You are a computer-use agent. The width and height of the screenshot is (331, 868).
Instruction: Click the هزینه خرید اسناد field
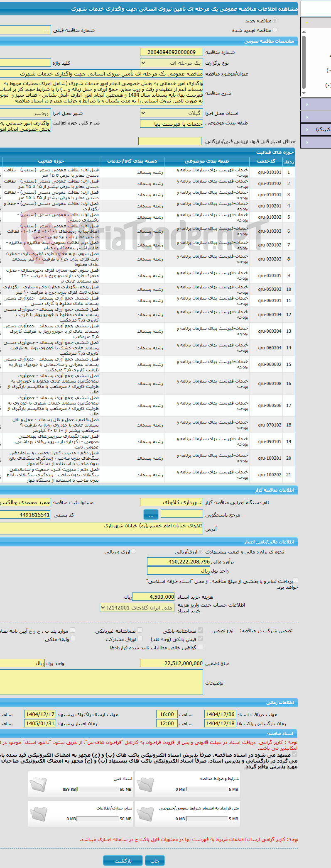point(154,597)
